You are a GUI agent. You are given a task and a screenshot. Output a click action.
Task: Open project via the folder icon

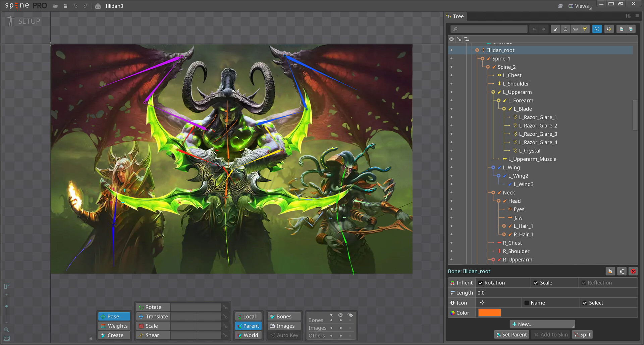pyautogui.click(x=55, y=6)
